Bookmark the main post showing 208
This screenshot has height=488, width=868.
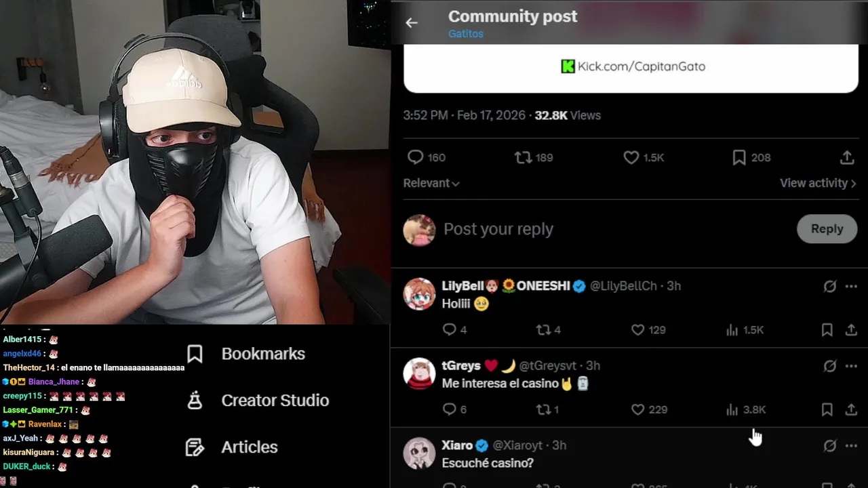[739, 157]
